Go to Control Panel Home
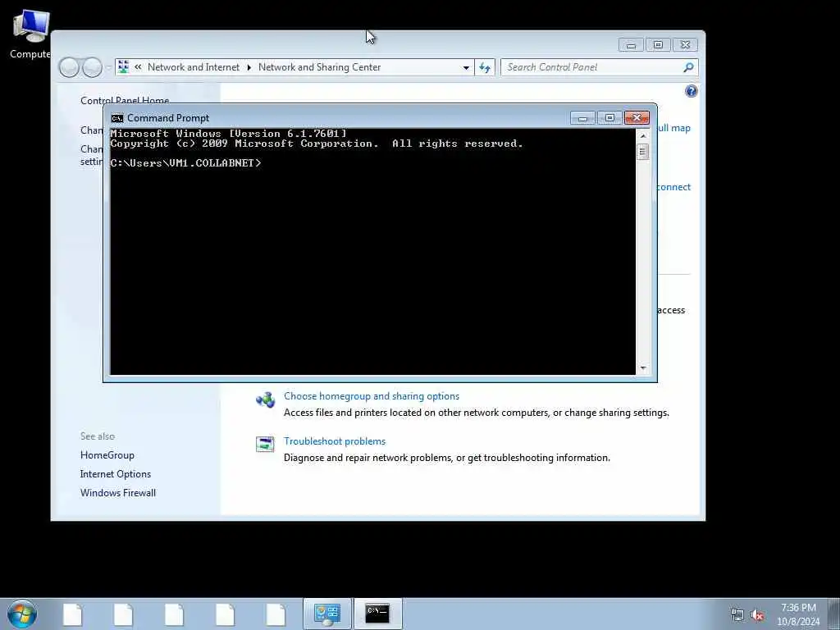This screenshot has width=840, height=630. coord(125,100)
